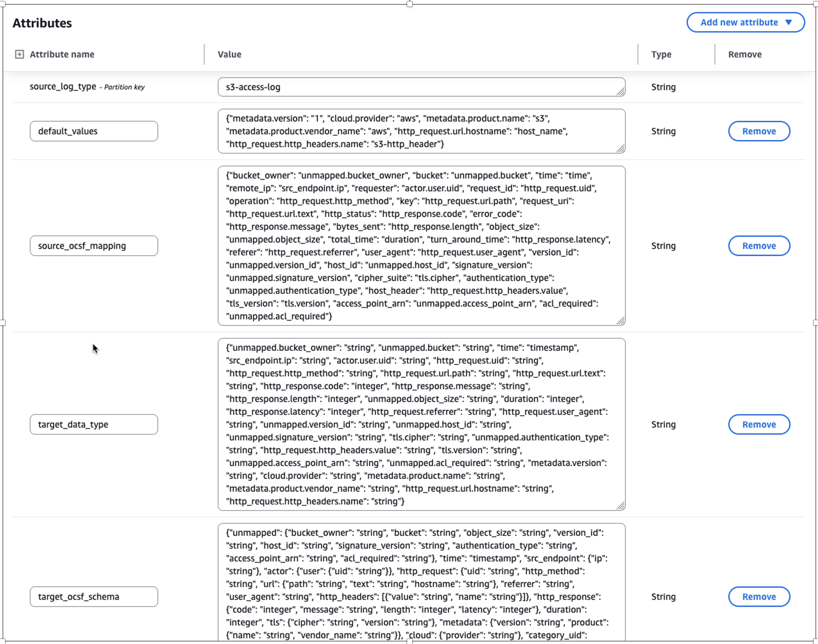Click the Add new attribute arrow
The image size is (818, 644).
(x=788, y=22)
